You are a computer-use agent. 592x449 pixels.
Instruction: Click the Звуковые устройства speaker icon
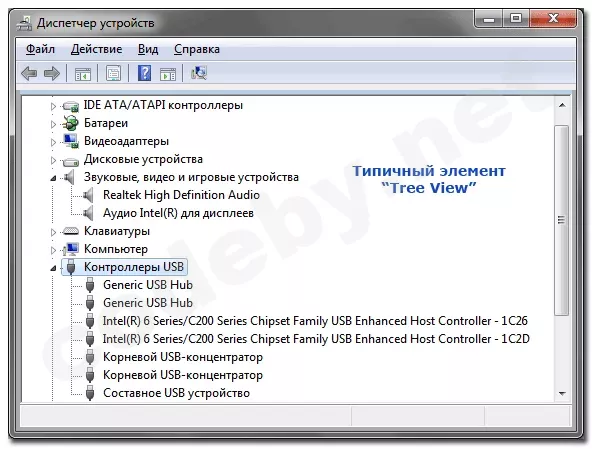69,177
